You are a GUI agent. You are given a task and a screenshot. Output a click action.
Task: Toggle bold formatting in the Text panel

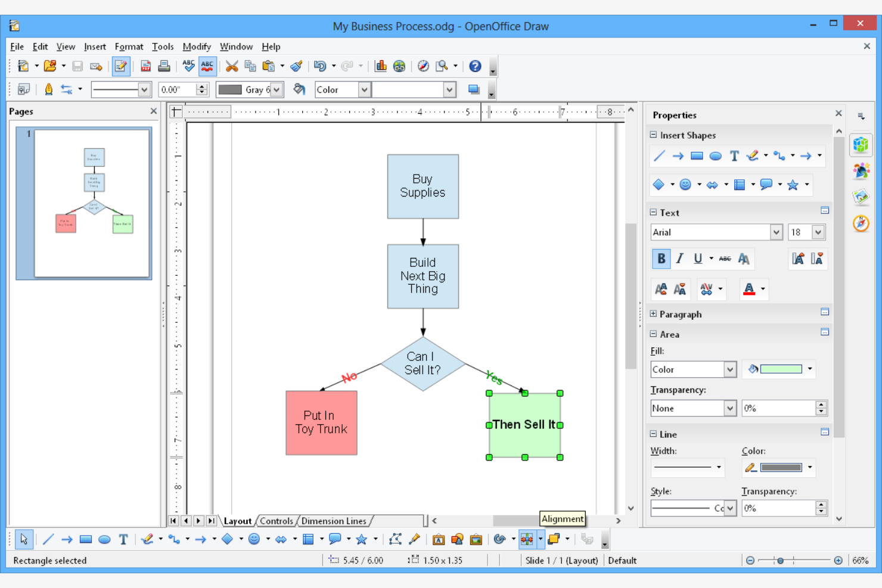click(x=661, y=259)
